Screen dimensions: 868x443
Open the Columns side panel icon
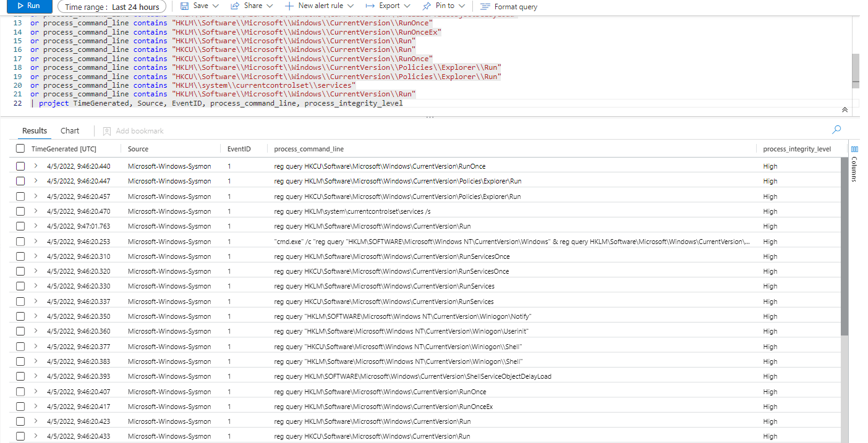pyautogui.click(x=855, y=149)
